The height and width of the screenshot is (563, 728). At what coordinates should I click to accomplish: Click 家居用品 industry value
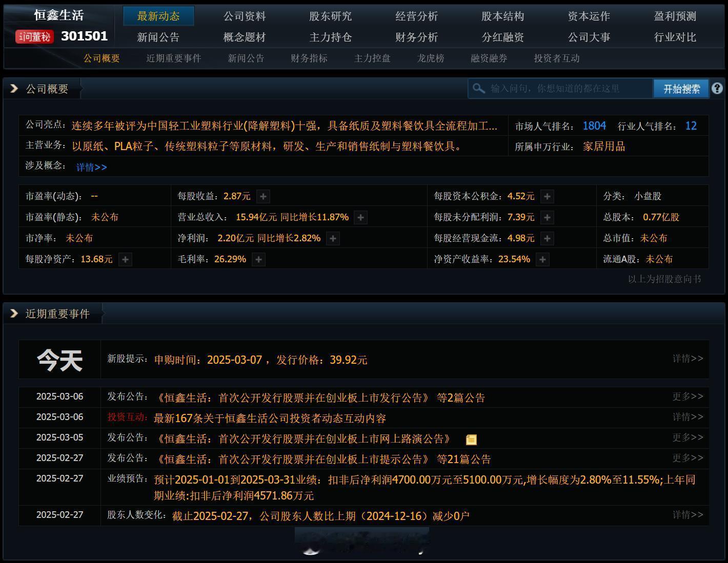coord(604,147)
